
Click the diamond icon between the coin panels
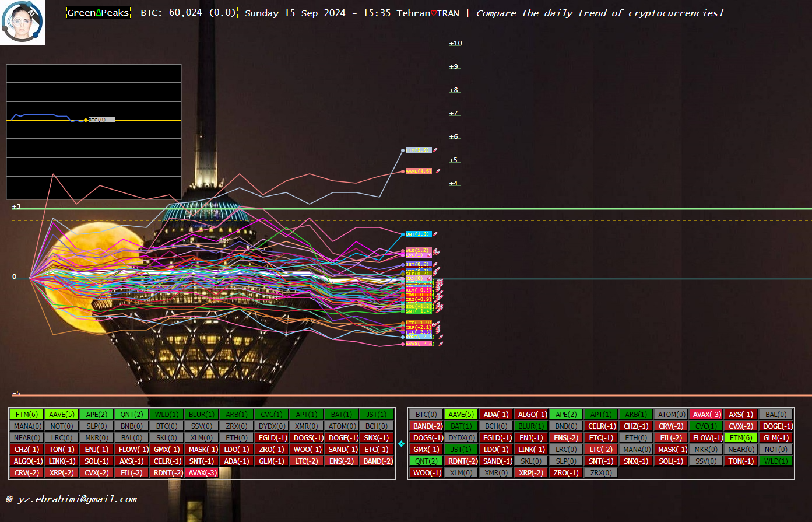401,444
